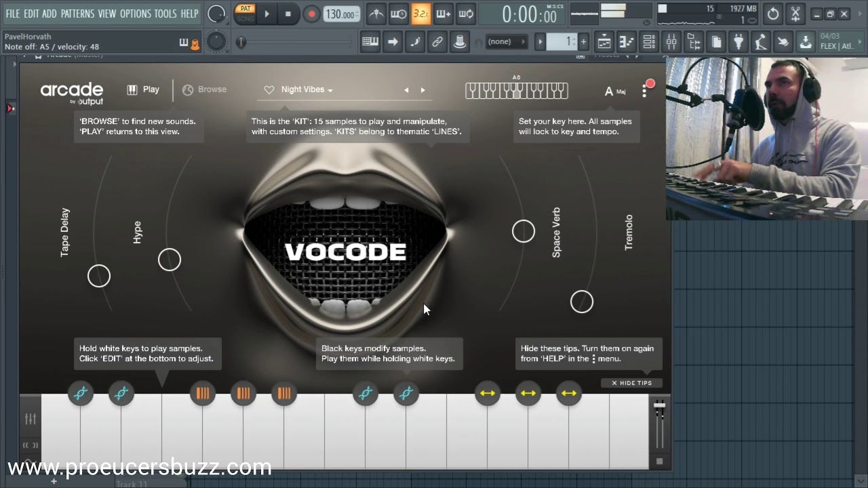Add new pattern with plus button
Image resolution: width=868 pixels, height=488 pixels.
583,42
